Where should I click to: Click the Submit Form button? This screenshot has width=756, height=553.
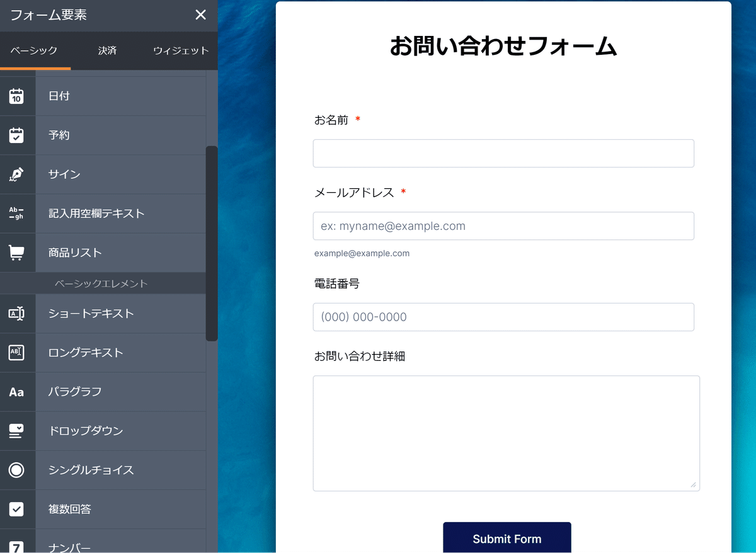point(507,538)
